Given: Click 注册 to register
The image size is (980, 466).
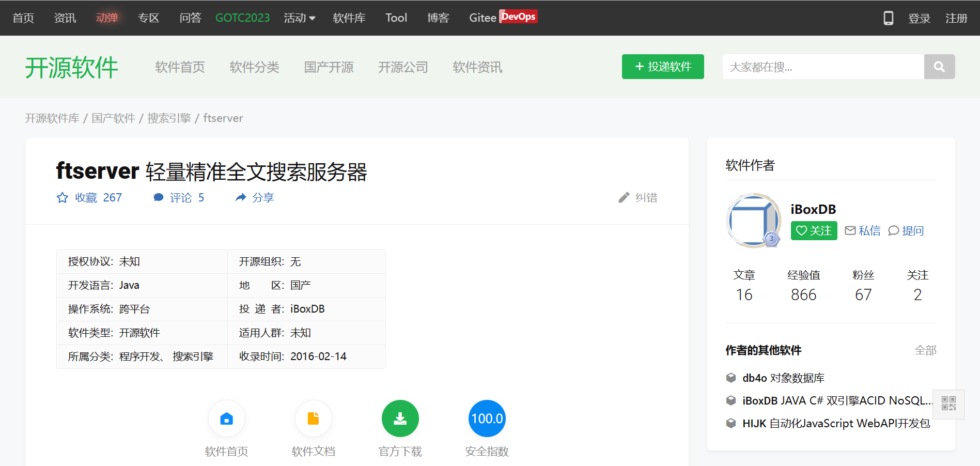Looking at the screenshot, I should pyautogui.click(x=956, y=18).
